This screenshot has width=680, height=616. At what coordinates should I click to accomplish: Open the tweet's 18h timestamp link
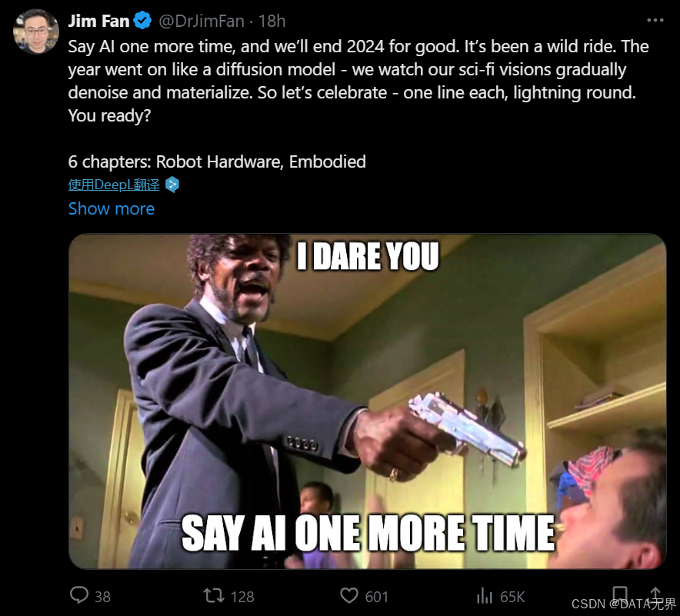click(x=272, y=21)
